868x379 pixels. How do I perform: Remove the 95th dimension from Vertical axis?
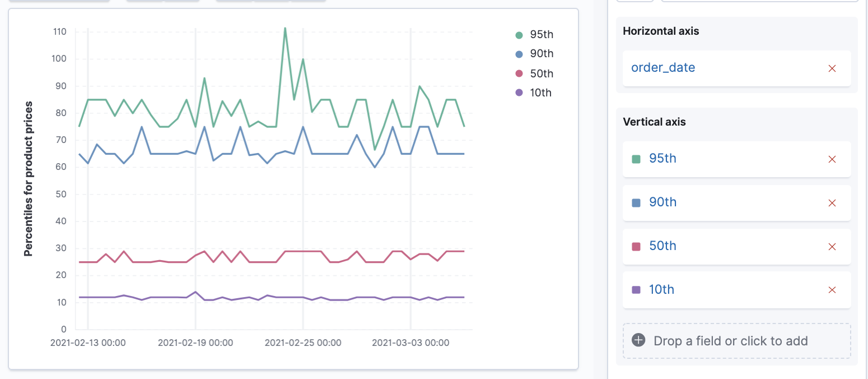[x=832, y=159]
